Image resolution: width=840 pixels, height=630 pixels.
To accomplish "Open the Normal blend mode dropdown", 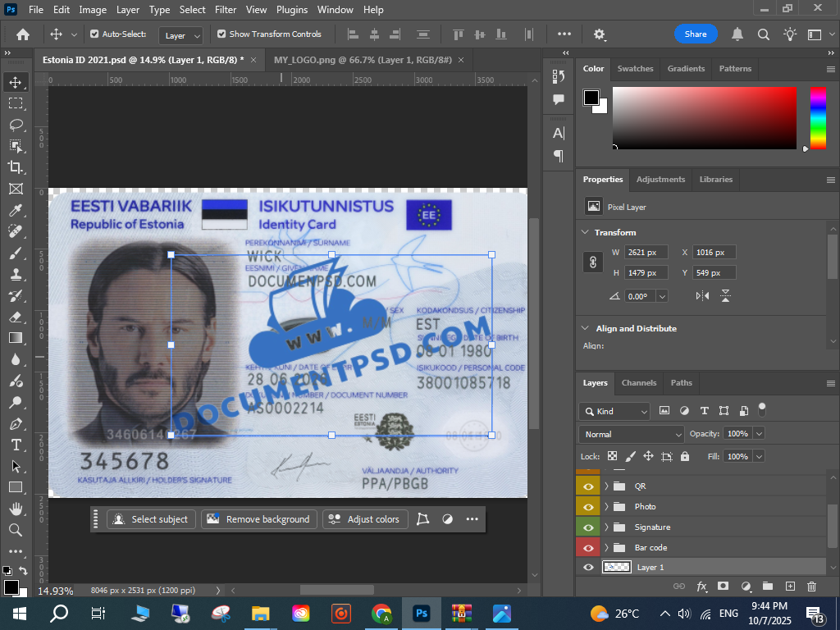I will pos(631,434).
